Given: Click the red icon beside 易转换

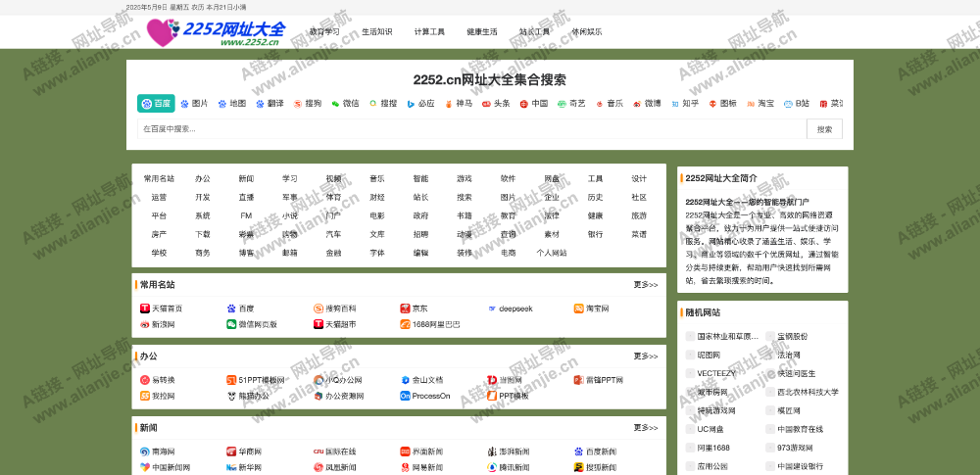Looking at the screenshot, I should pos(145,379).
